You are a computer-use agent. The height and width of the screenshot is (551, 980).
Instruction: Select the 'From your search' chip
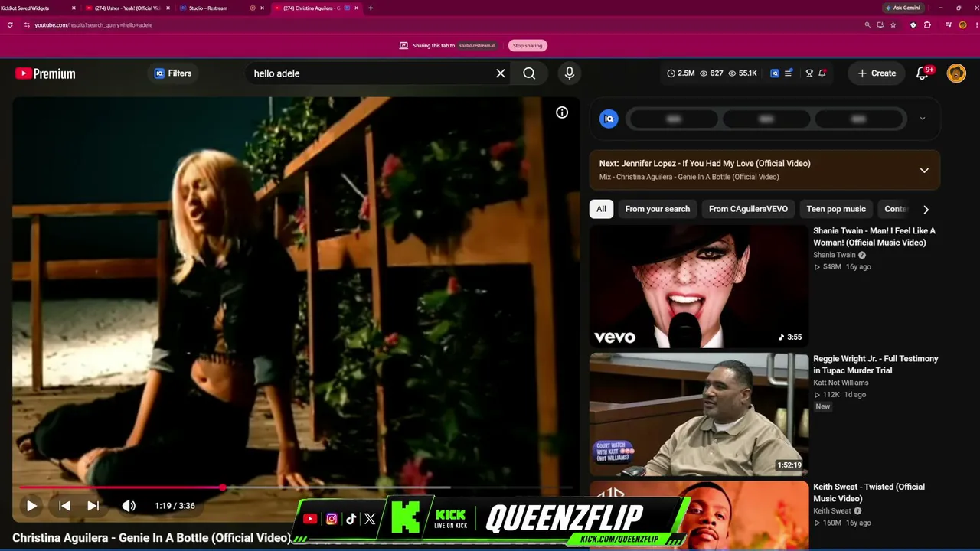tap(658, 209)
